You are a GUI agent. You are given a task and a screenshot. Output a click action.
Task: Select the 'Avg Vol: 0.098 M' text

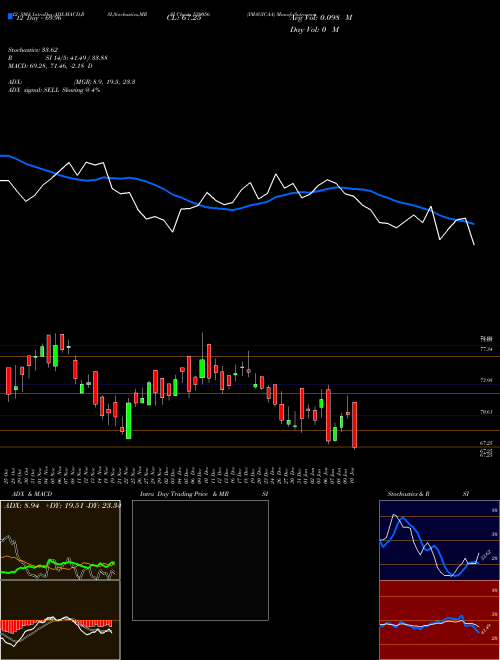pos(321,18)
